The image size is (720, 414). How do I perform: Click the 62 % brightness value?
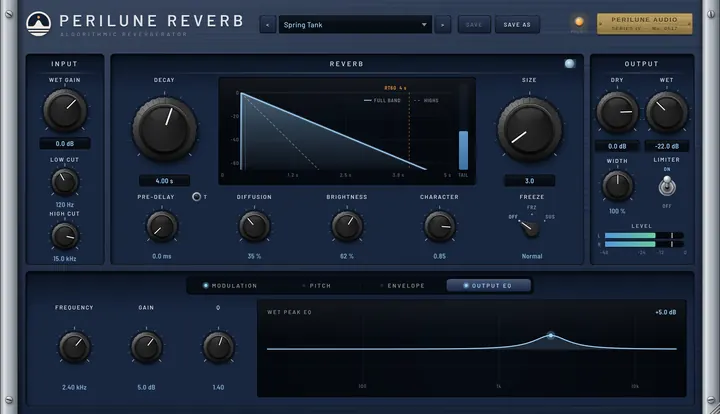pos(347,256)
